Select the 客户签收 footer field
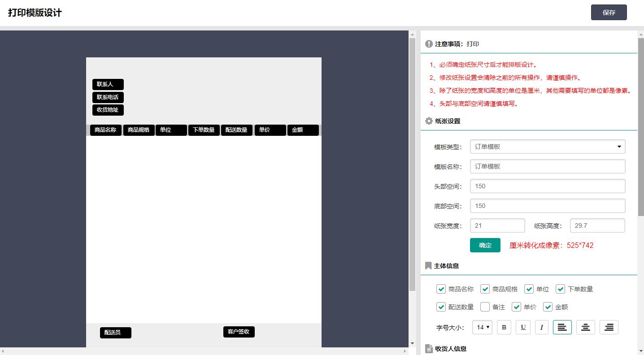 coord(239,332)
